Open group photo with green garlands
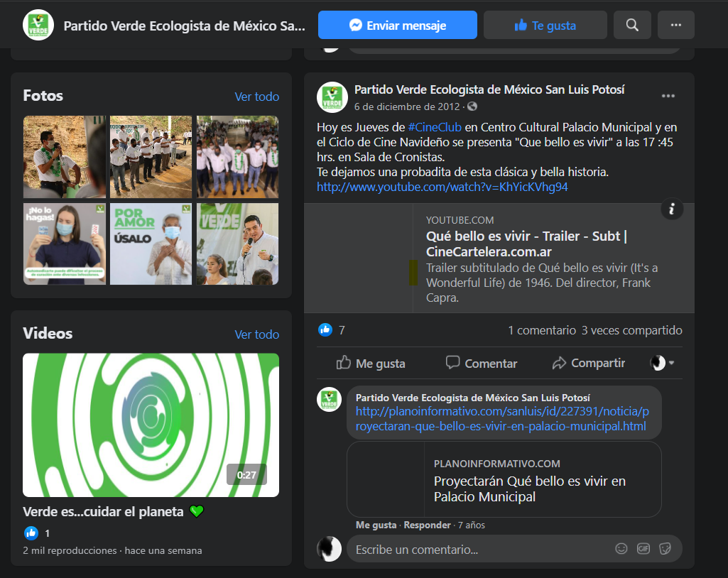 pos(238,157)
